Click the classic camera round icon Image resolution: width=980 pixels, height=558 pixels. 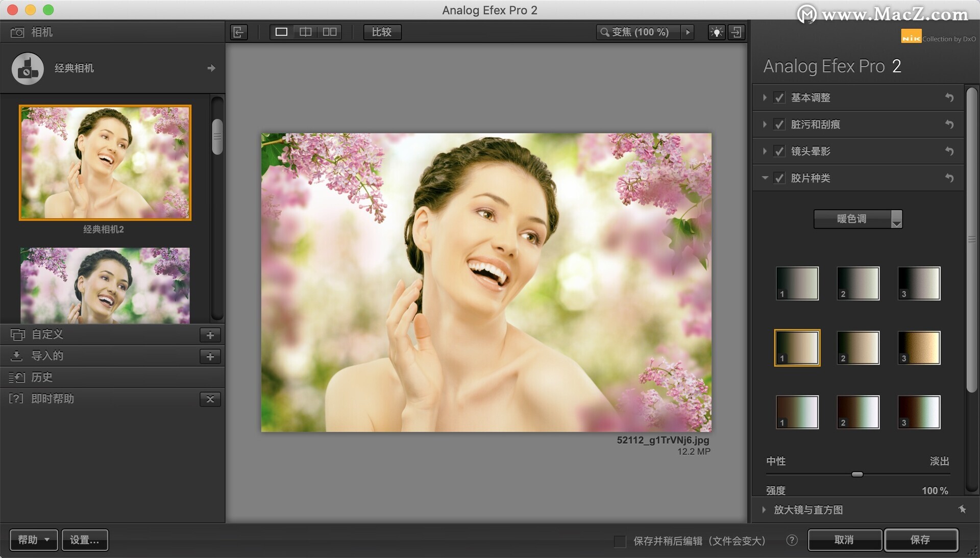[x=28, y=68]
